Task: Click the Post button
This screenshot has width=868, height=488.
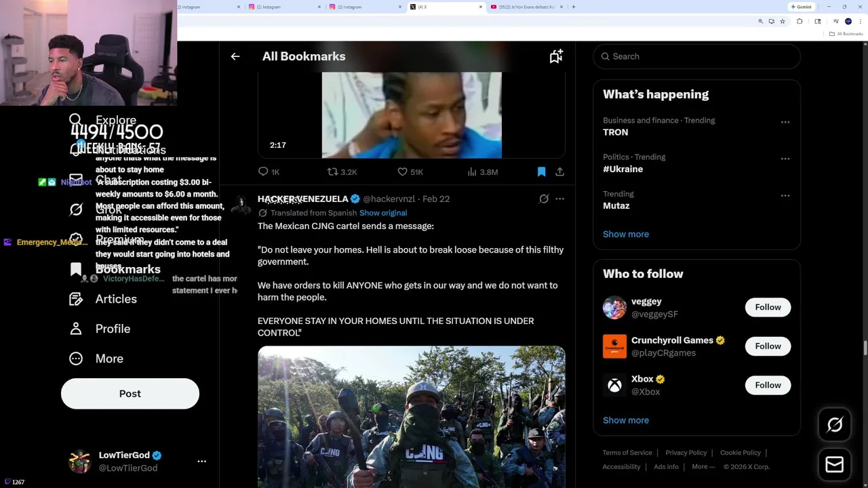Action: (130, 393)
